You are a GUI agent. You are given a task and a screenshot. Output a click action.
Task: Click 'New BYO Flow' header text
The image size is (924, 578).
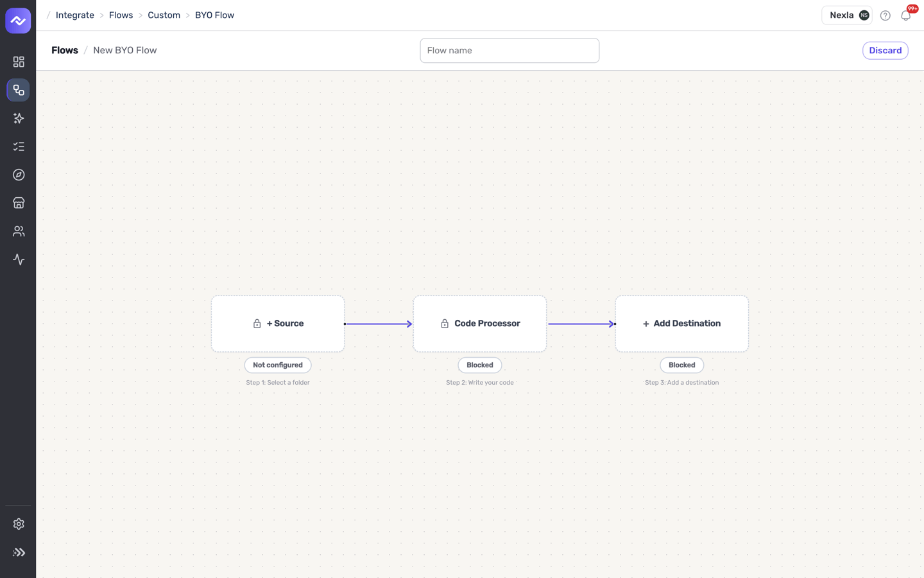[125, 50]
